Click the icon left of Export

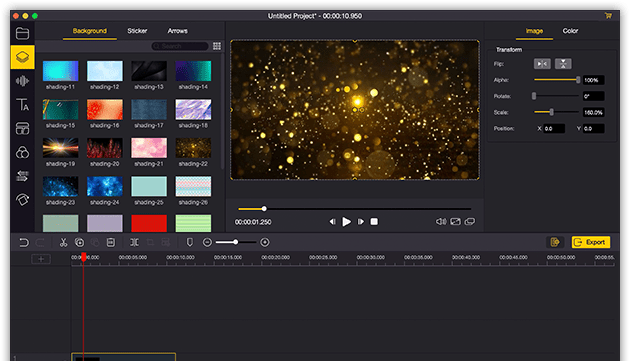tap(555, 242)
